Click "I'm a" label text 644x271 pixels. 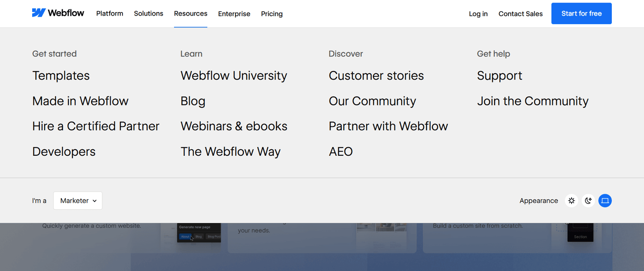(x=39, y=201)
